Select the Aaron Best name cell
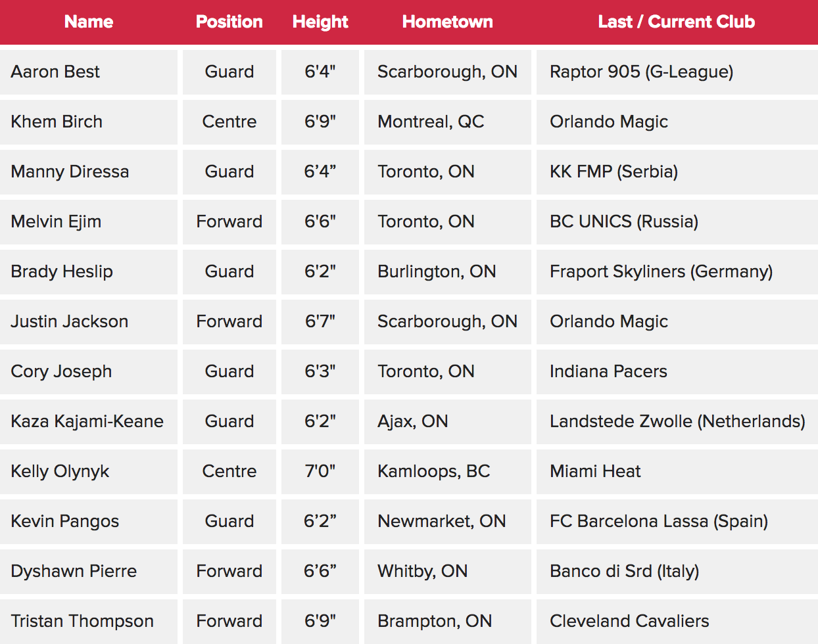Viewport: 818px width, 644px height. coord(89,72)
